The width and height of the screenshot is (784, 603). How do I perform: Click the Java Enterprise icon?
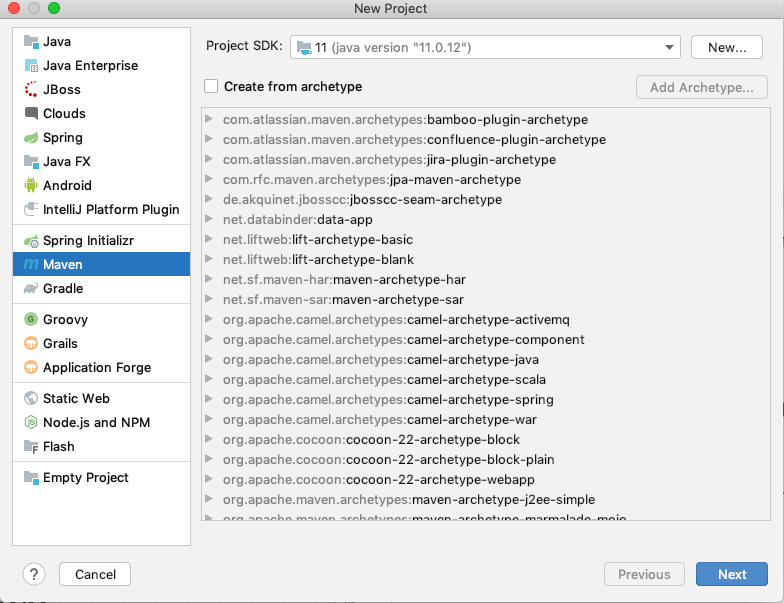tap(31, 66)
